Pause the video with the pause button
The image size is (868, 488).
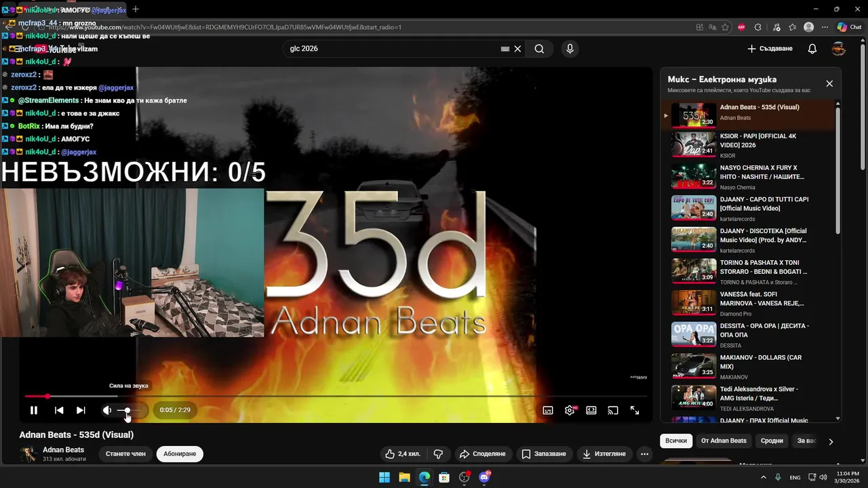pyautogui.click(x=33, y=410)
